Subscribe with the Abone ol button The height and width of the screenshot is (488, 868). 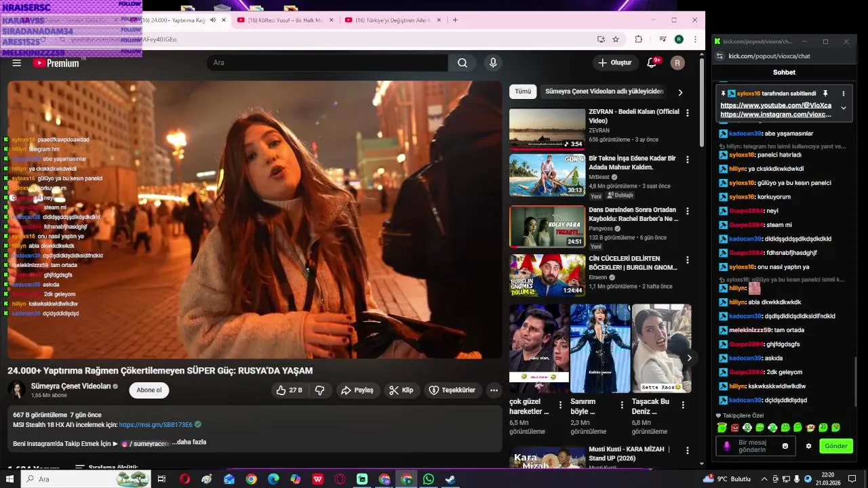149,390
